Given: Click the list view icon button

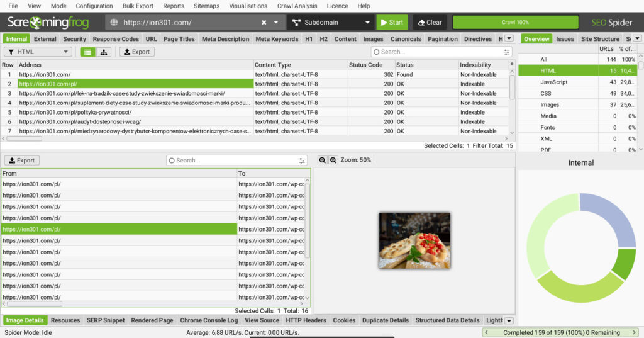Looking at the screenshot, I should (87, 52).
